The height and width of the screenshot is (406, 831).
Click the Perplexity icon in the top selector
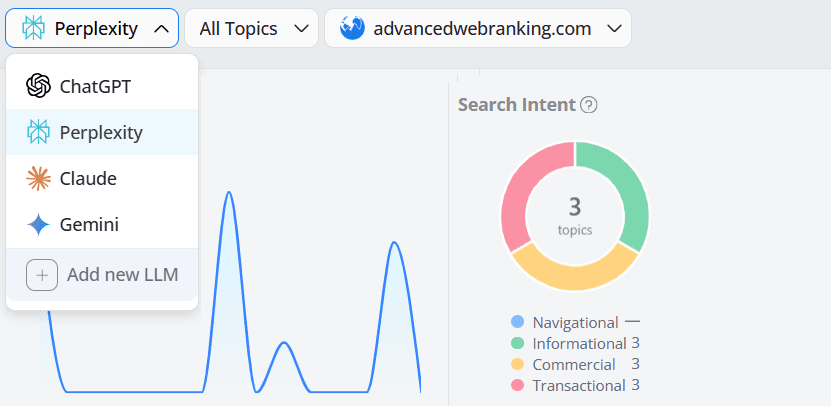tap(34, 28)
